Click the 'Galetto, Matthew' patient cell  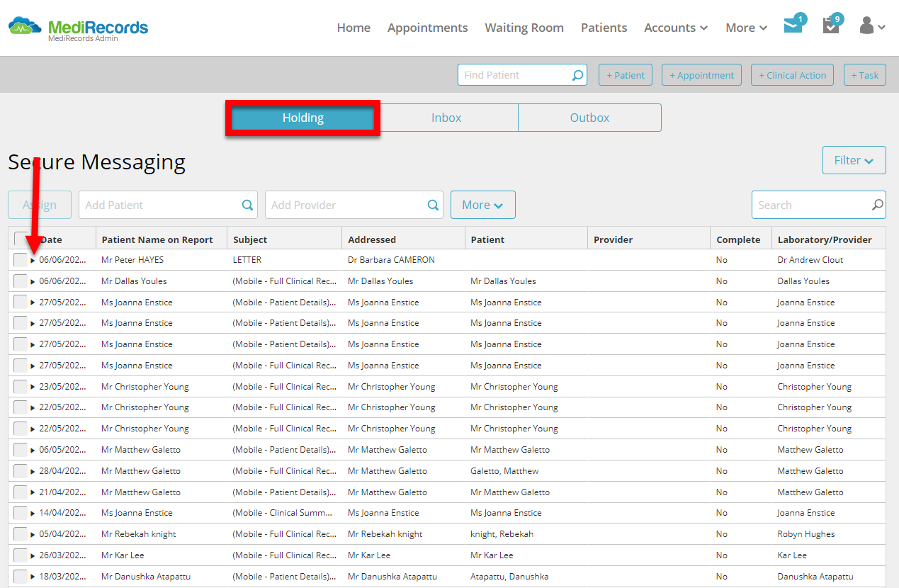pyautogui.click(x=504, y=471)
